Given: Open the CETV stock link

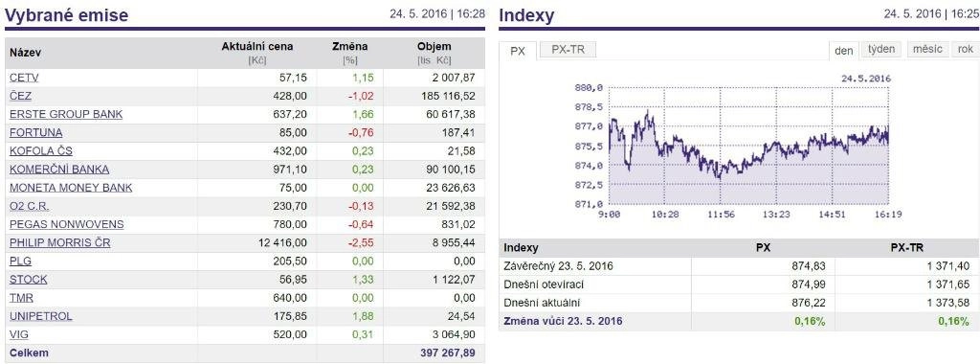Looking at the screenshot, I should click(x=24, y=79).
